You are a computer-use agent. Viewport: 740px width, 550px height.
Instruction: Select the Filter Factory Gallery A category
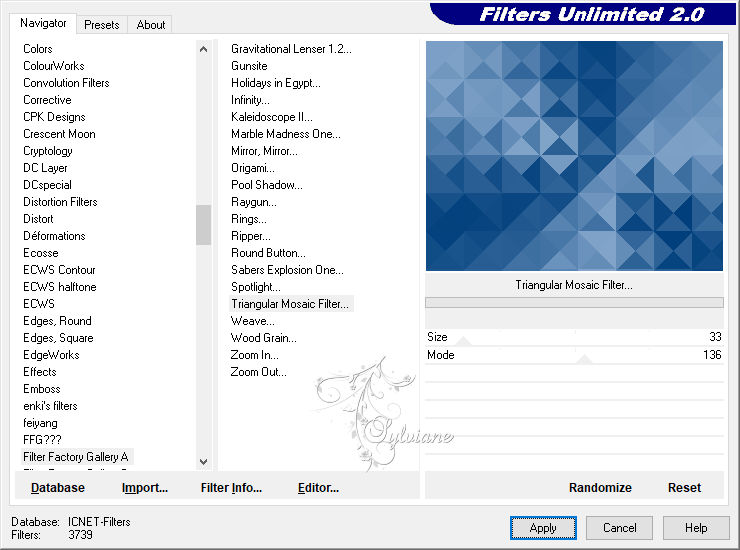coord(76,457)
